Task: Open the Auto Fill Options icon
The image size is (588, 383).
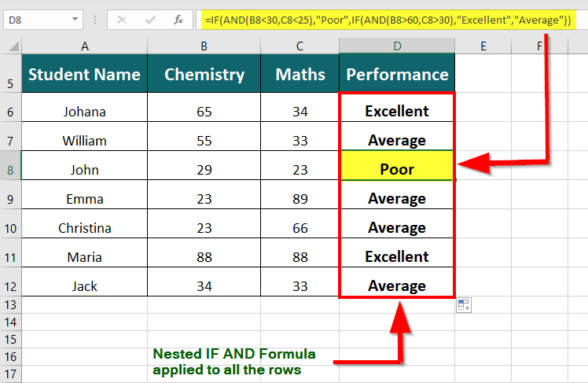Action: point(464,305)
